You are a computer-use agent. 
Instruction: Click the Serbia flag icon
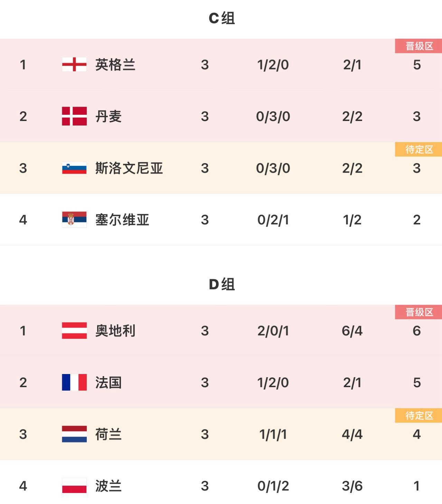tap(74, 220)
